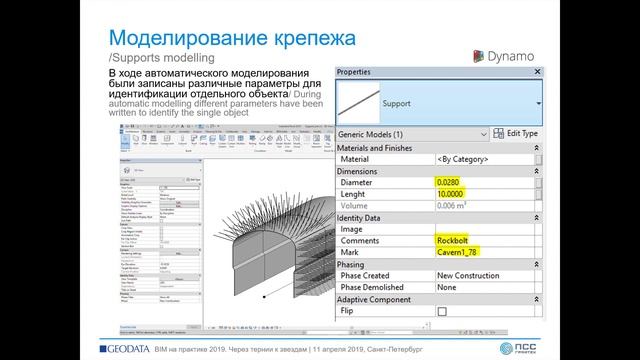Viewport: 640px width, 360px height.
Task: Pick the Ramp tool in Revit ribbon
Action: point(262,140)
